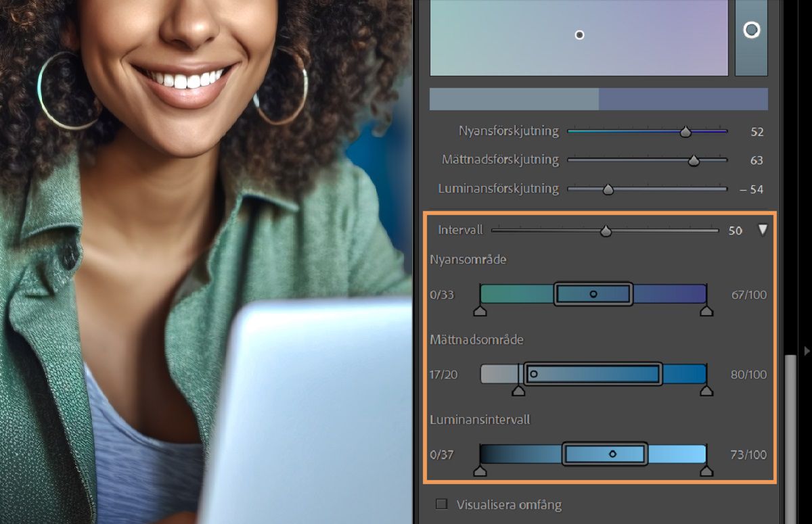Enable the Visualisera omfång checkbox

pyautogui.click(x=442, y=504)
